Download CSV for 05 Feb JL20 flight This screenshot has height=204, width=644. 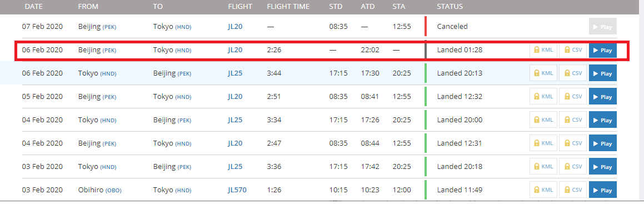[573, 97]
